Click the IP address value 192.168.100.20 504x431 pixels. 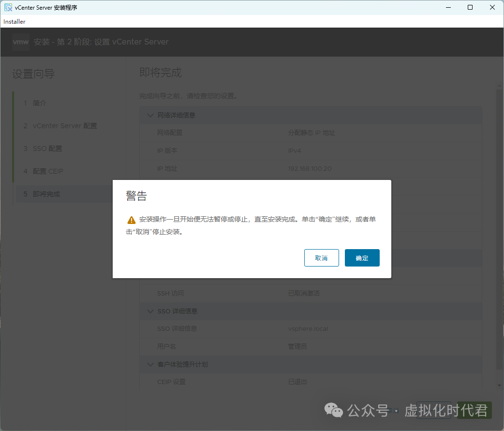(x=310, y=169)
